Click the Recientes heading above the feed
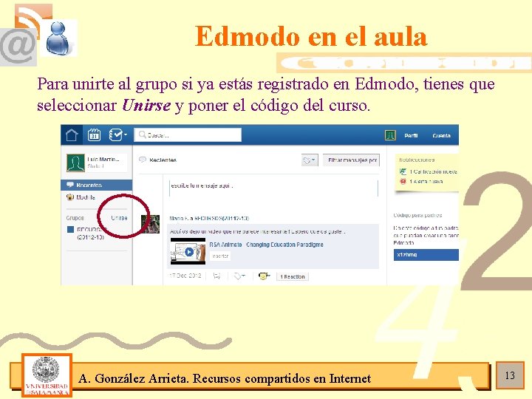 (x=163, y=160)
